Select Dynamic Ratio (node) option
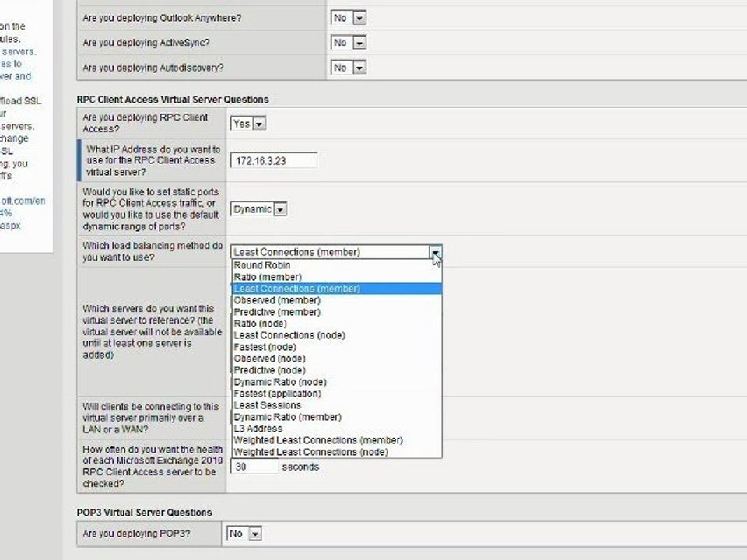 coord(337,382)
